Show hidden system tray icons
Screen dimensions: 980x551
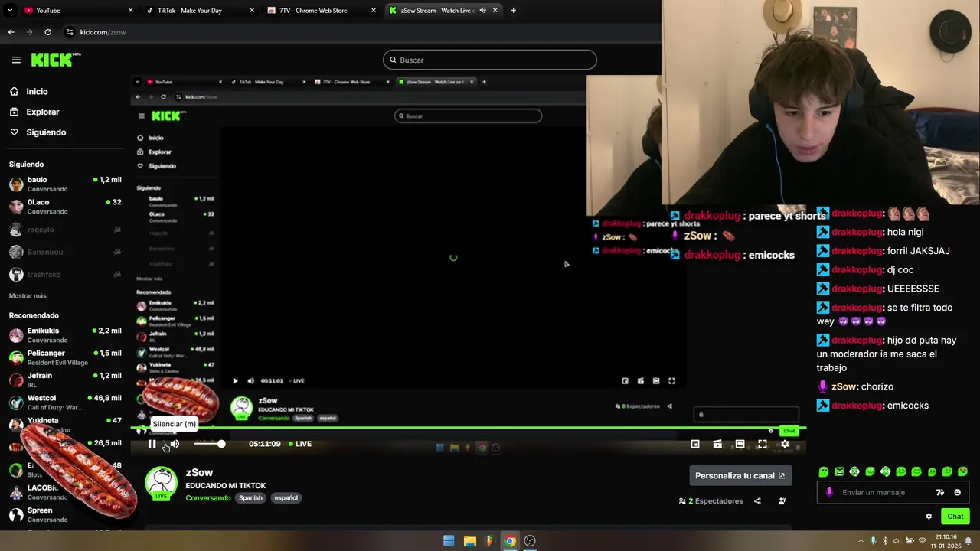[x=861, y=541]
